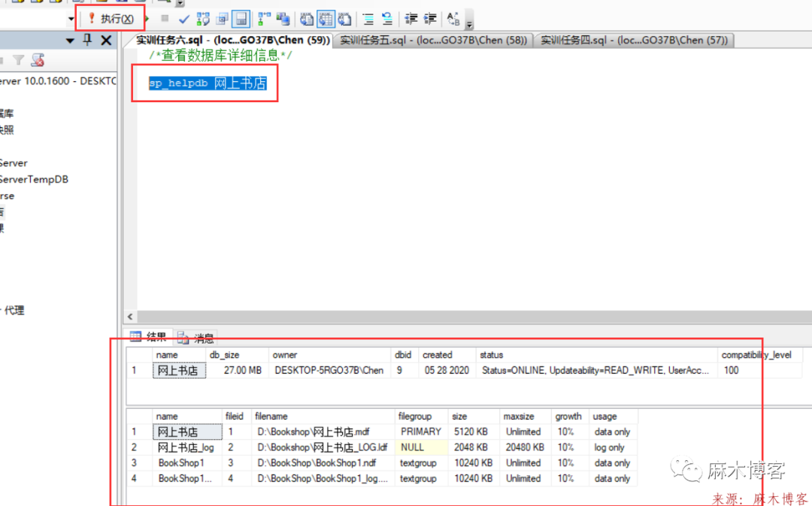Open the SQL editor toolbar overflow options
Viewport: 812px width, 506px height.
pyautogui.click(x=469, y=21)
